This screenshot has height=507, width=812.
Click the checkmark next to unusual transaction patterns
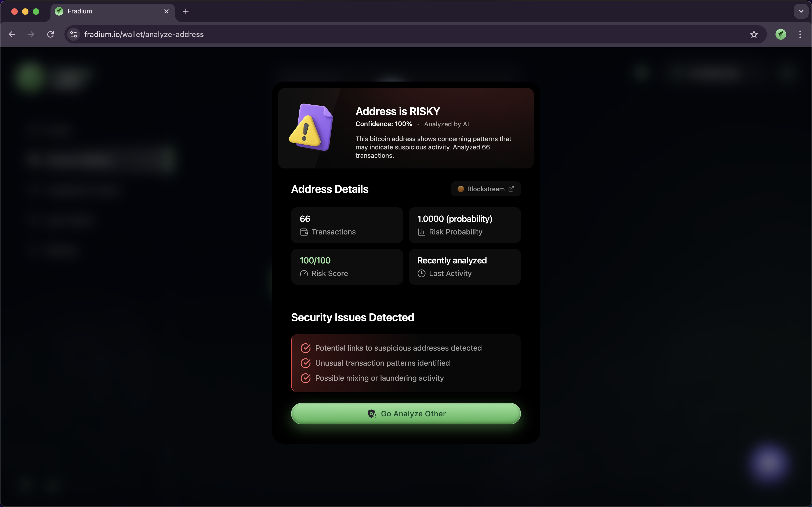305,363
